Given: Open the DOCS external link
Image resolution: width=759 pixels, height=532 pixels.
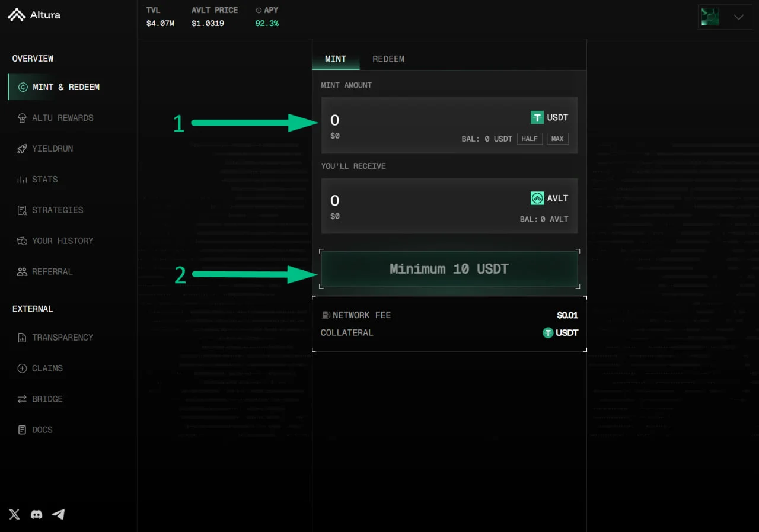Looking at the screenshot, I should pyautogui.click(x=42, y=430).
